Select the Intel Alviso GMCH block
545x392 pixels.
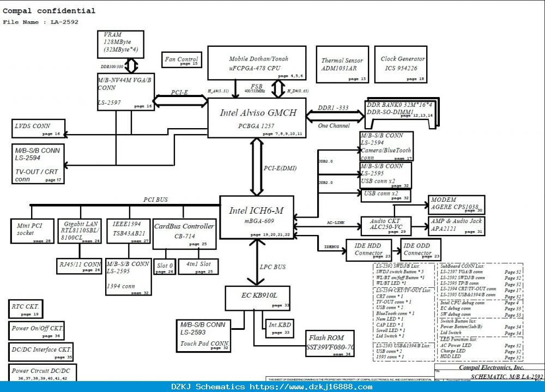(257, 118)
